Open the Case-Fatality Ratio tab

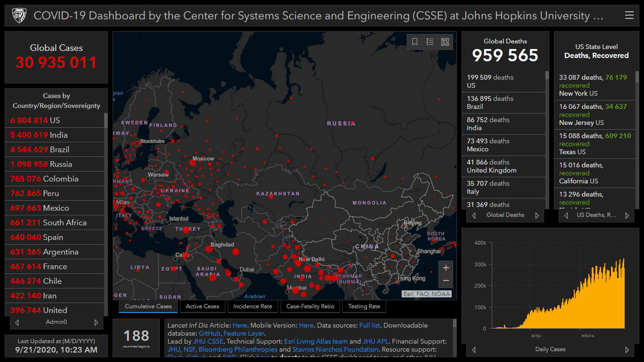tap(310, 306)
